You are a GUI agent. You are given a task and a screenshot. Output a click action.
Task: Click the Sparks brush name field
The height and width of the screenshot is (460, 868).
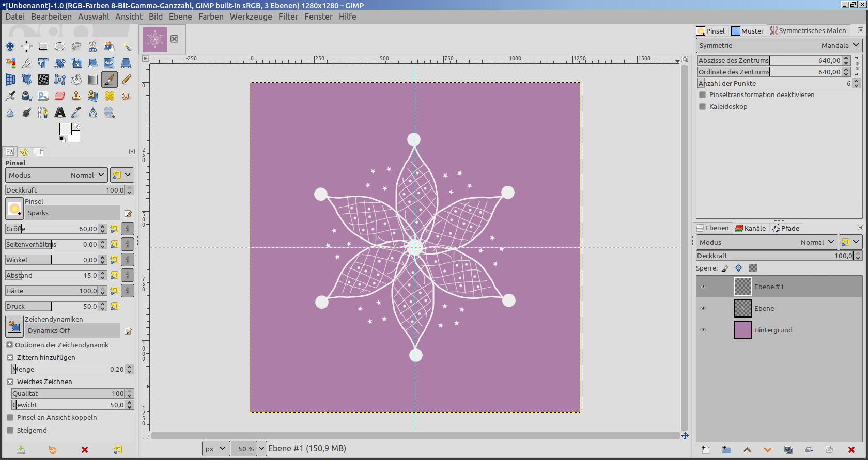(72, 213)
